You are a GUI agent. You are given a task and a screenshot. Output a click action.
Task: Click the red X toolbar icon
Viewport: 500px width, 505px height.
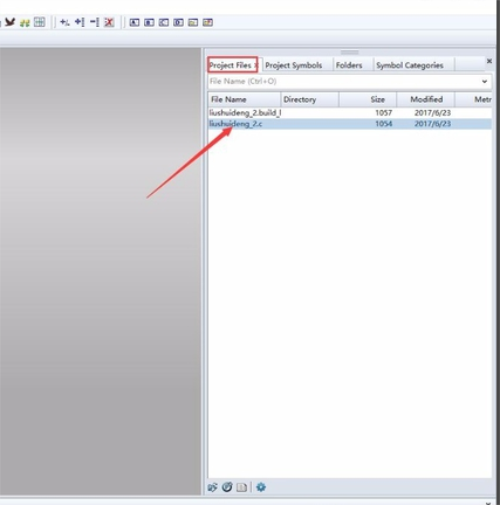click(x=109, y=22)
